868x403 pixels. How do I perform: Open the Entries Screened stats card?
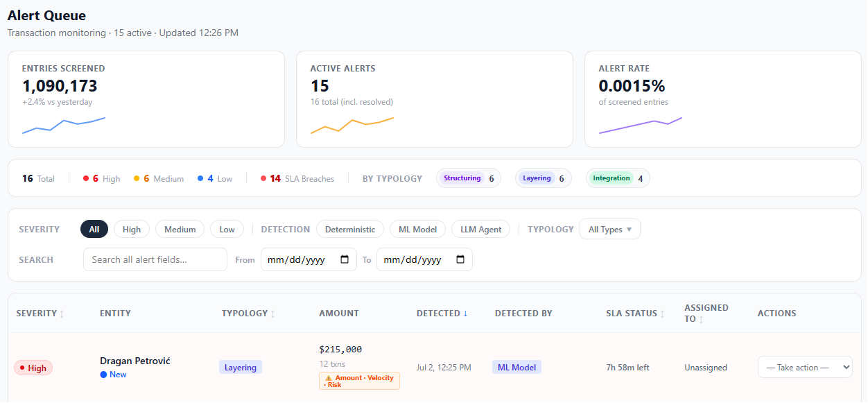[146, 99]
